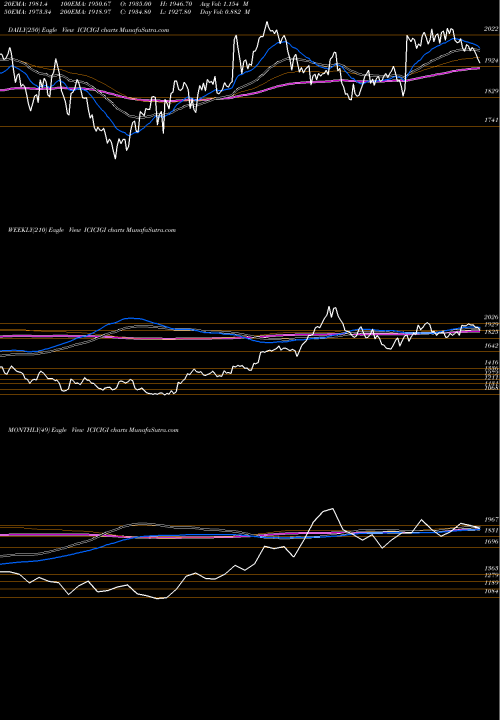500x720 pixels.
Task: Select the close price C: value
Action: [x=134, y=12]
